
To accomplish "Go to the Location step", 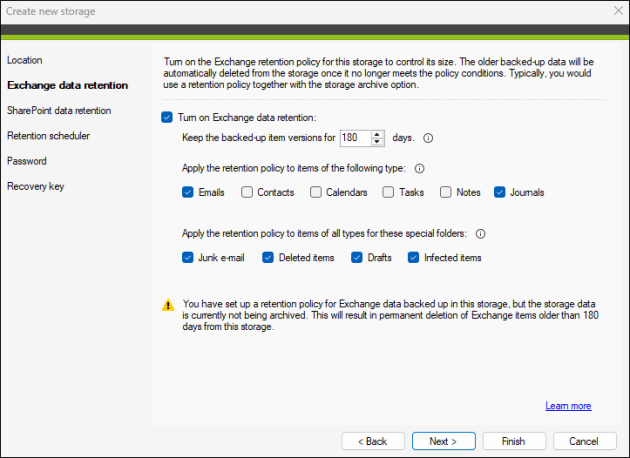I will coord(25,60).
